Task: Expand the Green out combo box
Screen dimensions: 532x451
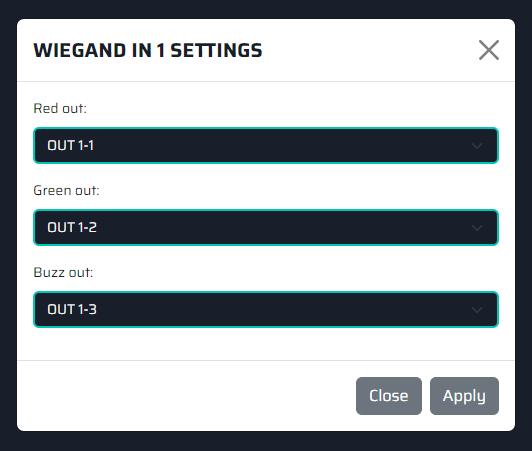Action: tap(266, 227)
